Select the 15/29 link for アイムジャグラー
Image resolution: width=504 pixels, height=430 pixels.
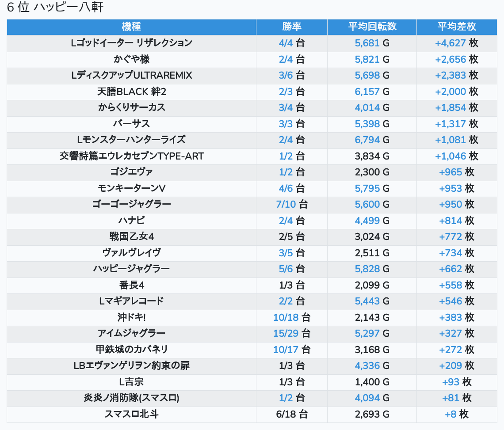286,334
